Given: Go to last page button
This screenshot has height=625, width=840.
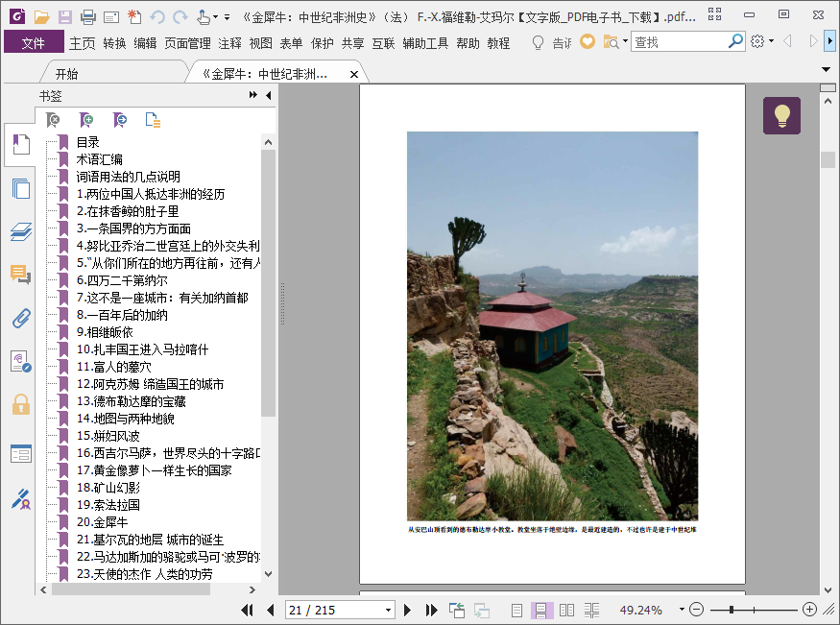Looking at the screenshot, I should click(x=431, y=610).
